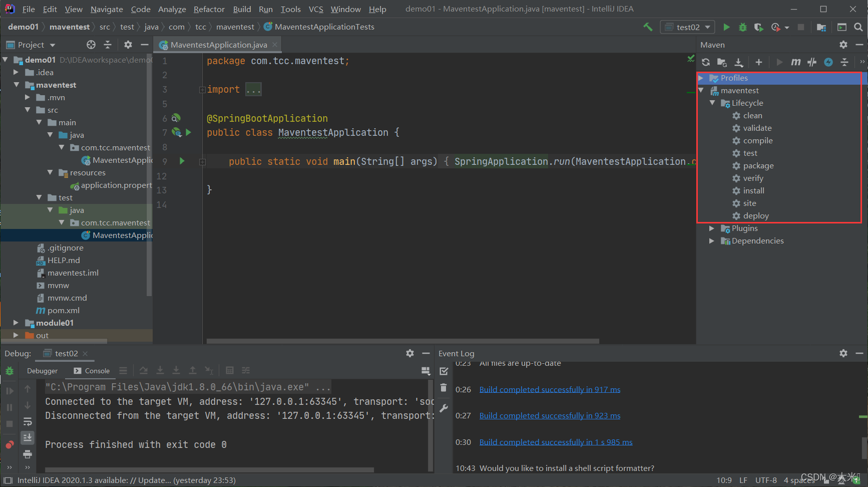The width and height of the screenshot is (868, 487).
Task: Expand the .idea folder
Action: [16, 72]
